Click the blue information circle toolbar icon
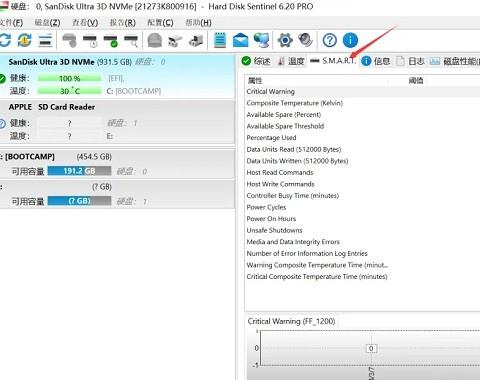The image size is (480, 380). tap(350, 40)
